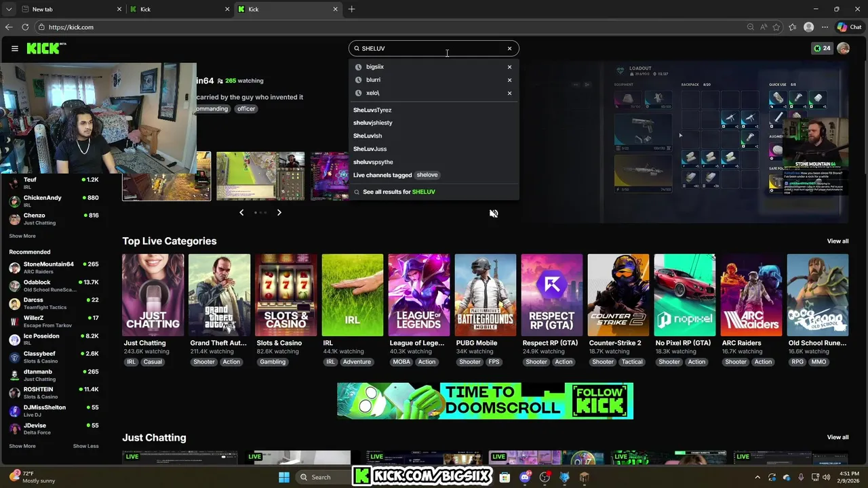Choose suggestion SheLuvIsh
Viewport: 868px width, 488px height.
tap(368, 136)
